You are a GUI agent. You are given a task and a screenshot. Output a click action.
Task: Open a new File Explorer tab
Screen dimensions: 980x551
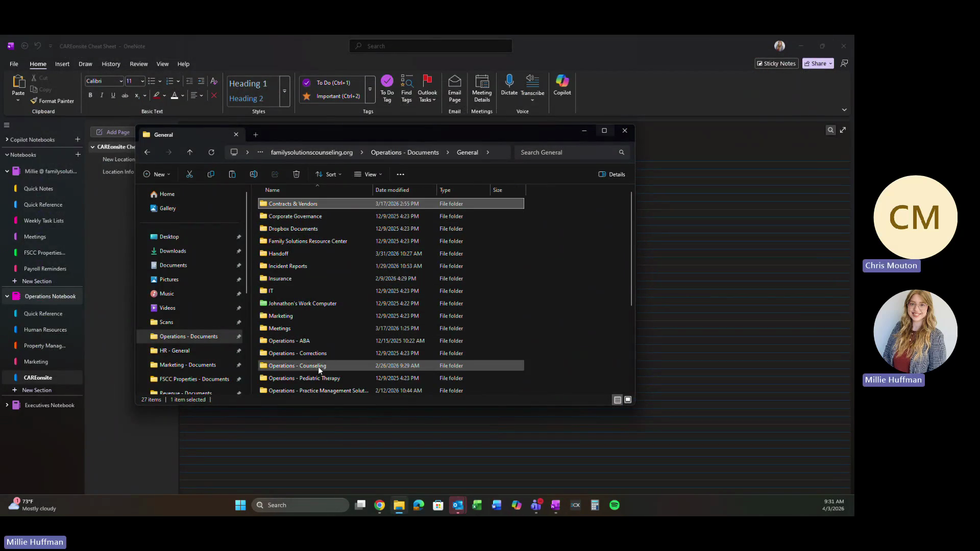tap(256, 135)
